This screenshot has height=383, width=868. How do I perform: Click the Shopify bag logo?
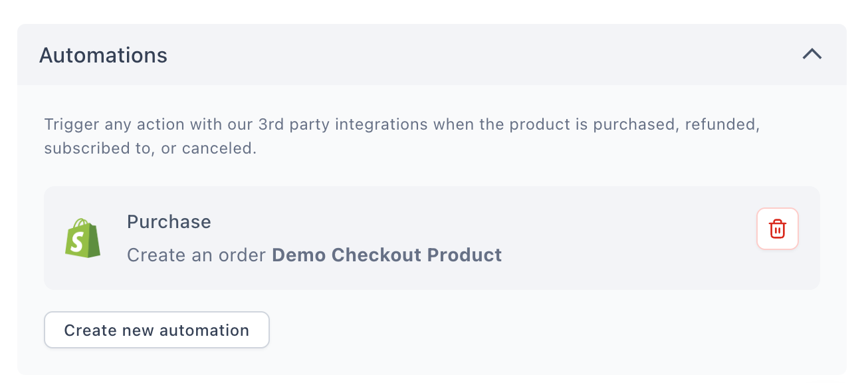[83, 238]
